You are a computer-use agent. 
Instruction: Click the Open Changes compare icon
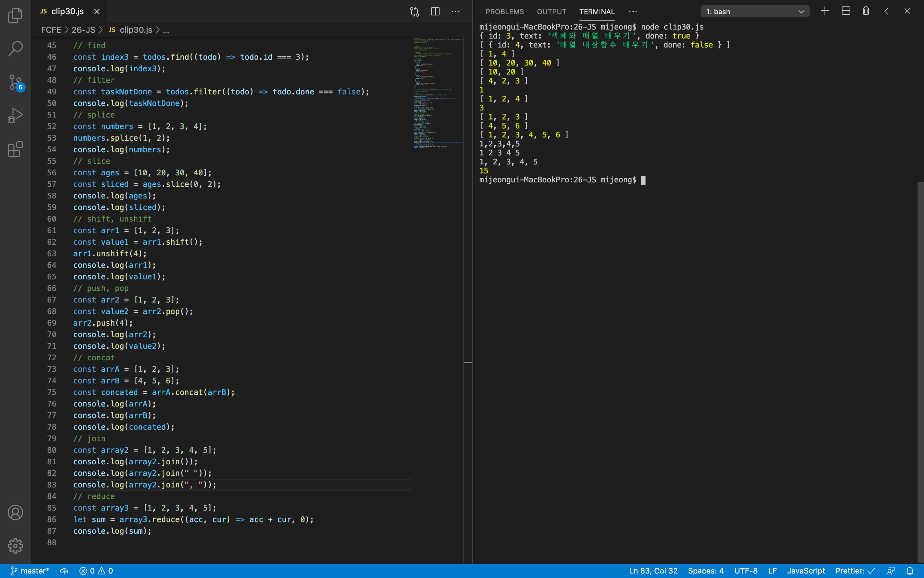tap(414, 12)
